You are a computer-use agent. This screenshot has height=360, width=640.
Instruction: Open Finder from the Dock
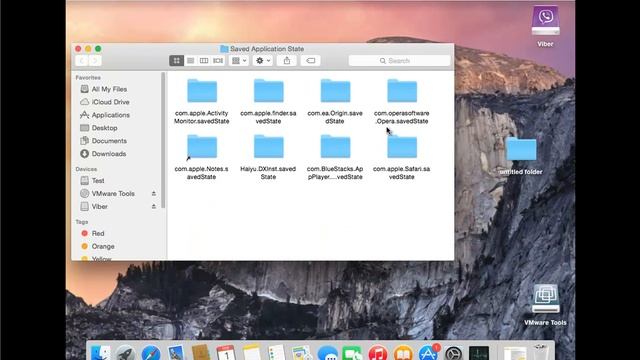click(x=100, y=353)
